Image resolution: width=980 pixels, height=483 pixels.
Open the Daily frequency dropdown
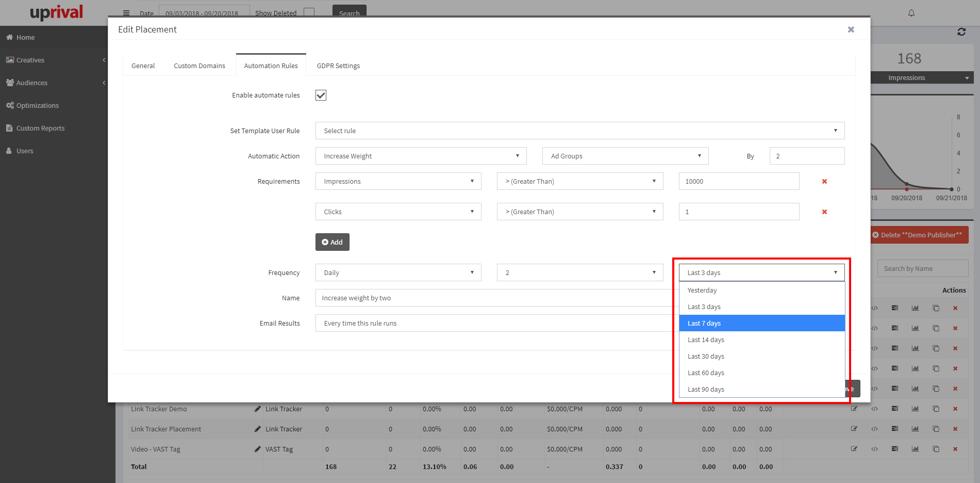398,272
